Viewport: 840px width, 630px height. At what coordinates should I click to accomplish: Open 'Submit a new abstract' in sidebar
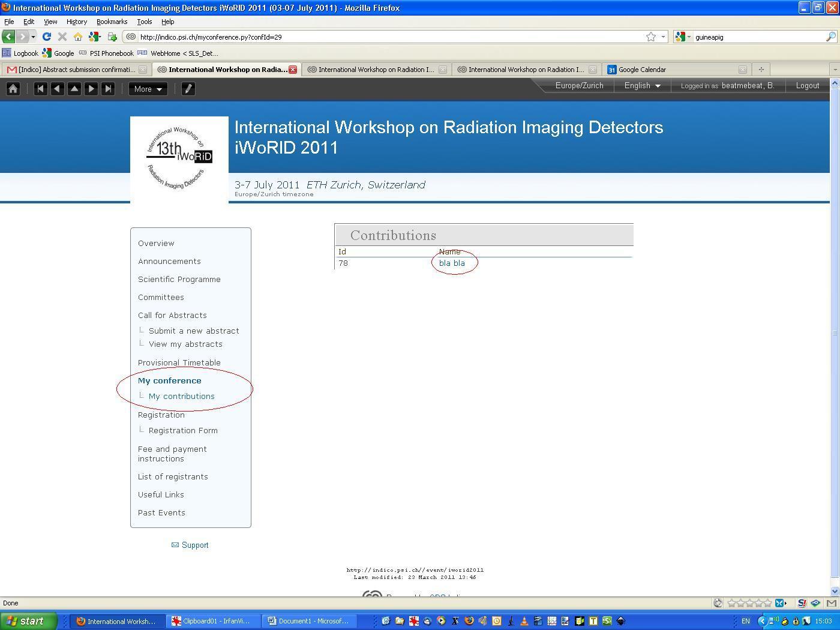194,331
